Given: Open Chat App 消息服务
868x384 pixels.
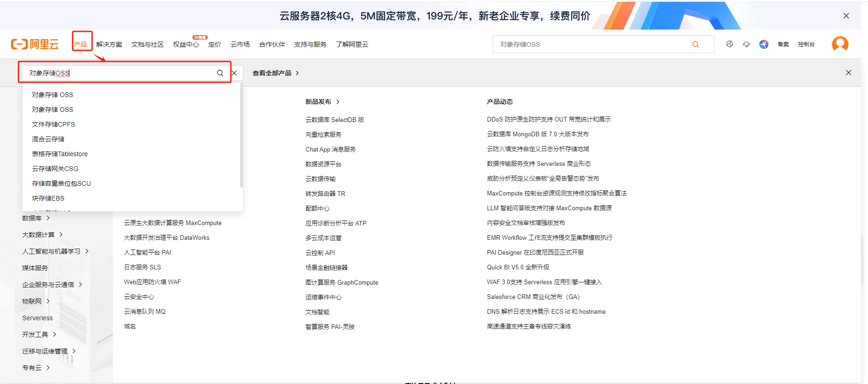Looking at the screenshot, I should point(330,149).
